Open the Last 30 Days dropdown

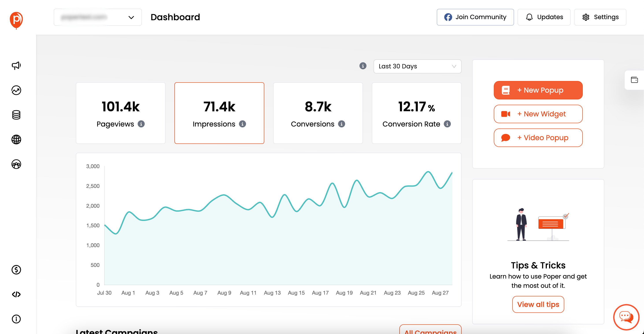pyautogui.click(x=417, y=66)
